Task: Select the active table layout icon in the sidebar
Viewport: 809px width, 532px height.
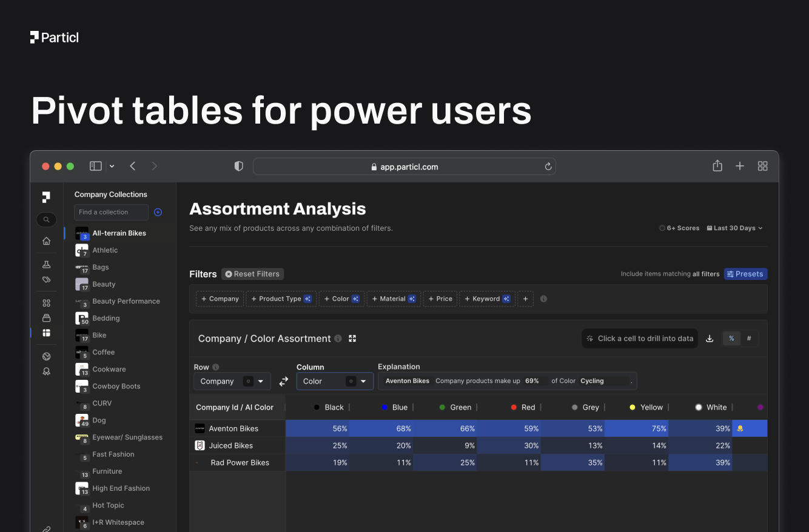Action: click(46, 333)
